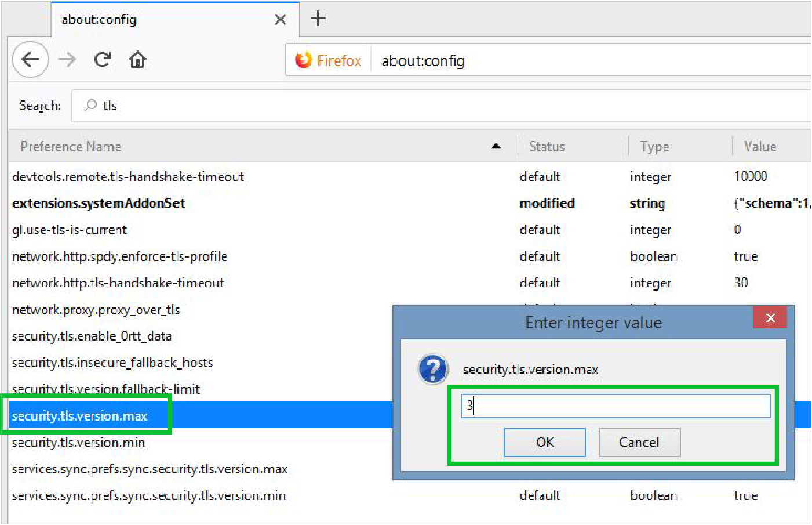Click the browser back arrow button
This screenshot has width=812, height=525.
[30, 59]
